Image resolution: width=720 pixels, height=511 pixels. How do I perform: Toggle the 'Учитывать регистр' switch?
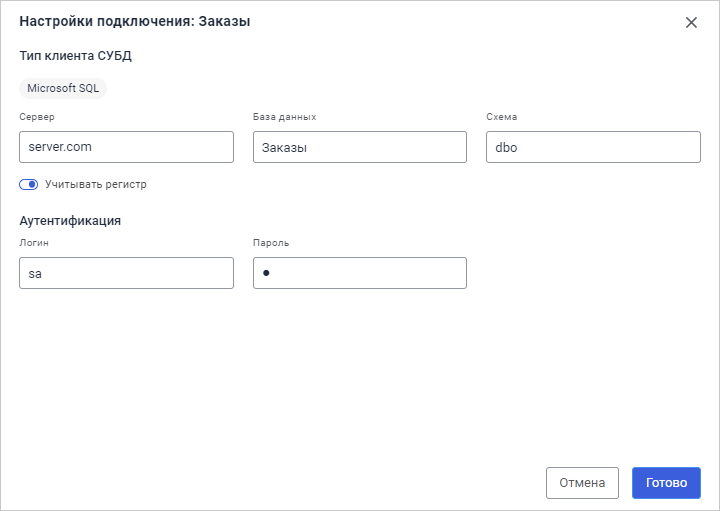[28, 184]
